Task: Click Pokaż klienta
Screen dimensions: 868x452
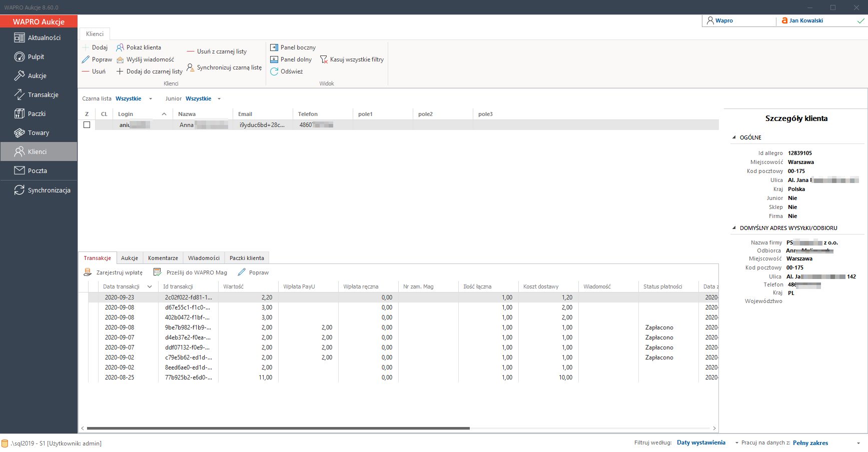Action: pos(139,47)
